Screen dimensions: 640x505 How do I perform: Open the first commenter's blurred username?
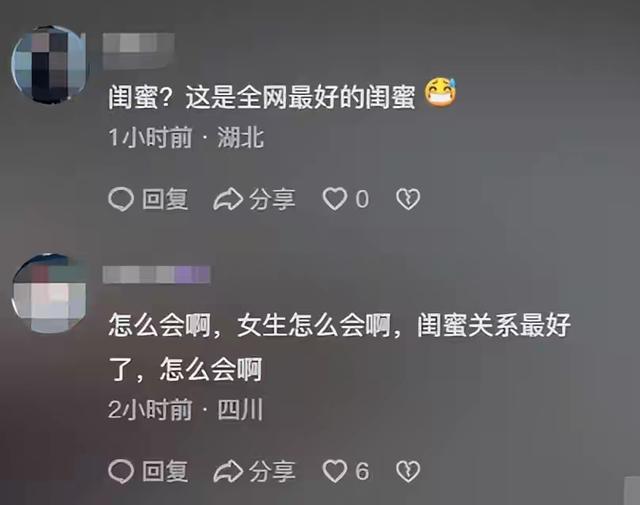coord(139,51)
